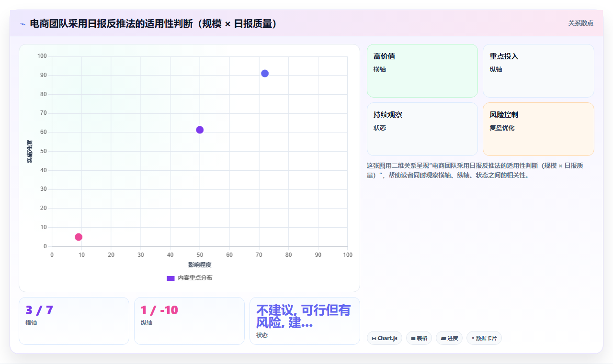Screen dimensions: 613x364
Task: Click the 复盘优化 text in 风险控制 card
Action: pyautogui.click(x=502, y=128)
